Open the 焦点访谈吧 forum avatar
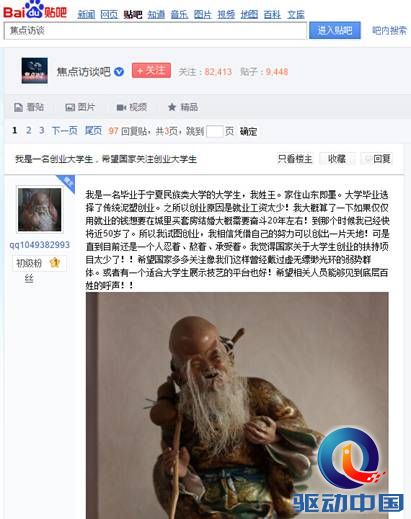The height and width of the screenshot is (519, 411). [35, 71]
